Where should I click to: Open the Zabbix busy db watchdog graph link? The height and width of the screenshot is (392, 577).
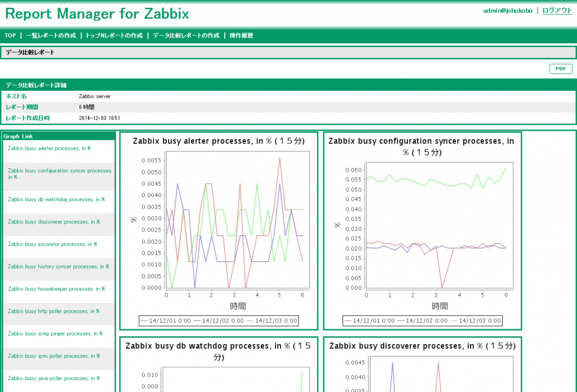pos(55,199)
